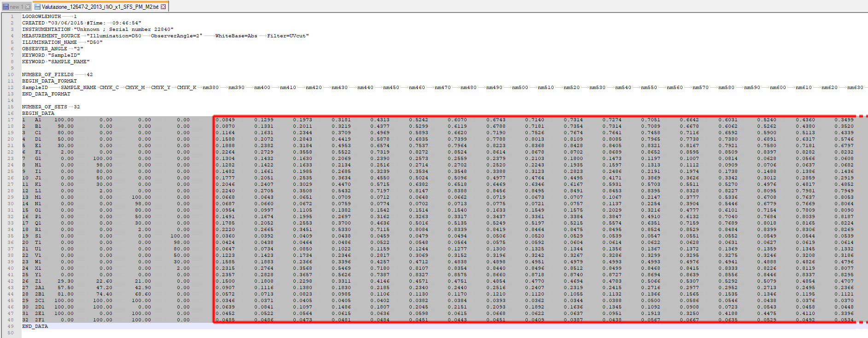
Task: Click the "CREATED" keyword
Action: 34,23
